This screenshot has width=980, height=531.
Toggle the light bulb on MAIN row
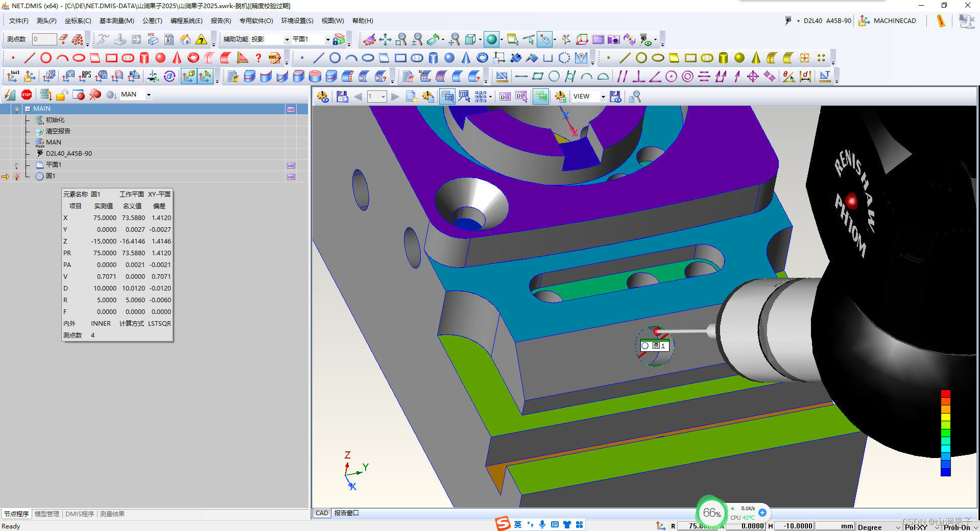pos(16,109)
